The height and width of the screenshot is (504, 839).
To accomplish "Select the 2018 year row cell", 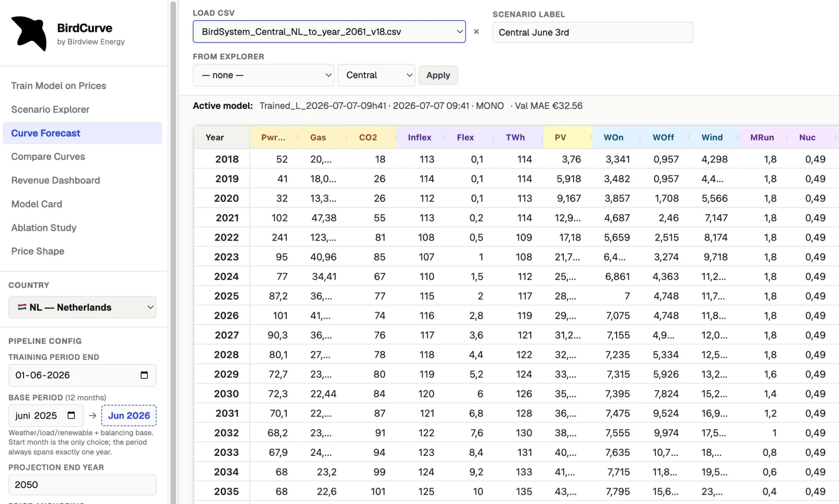I will click(222, 159).
